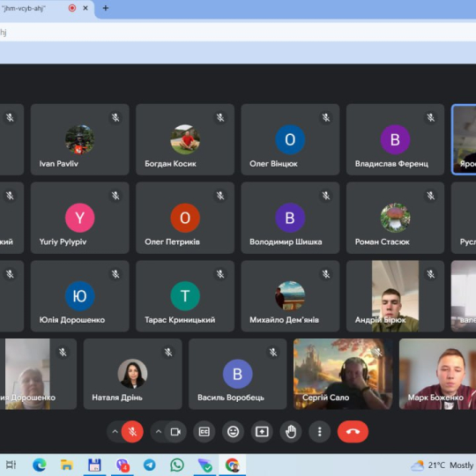Viewport: 476px width, 476px height.
Task: Click muted mic icon on Богдан Косик tile
Action: 220,117
